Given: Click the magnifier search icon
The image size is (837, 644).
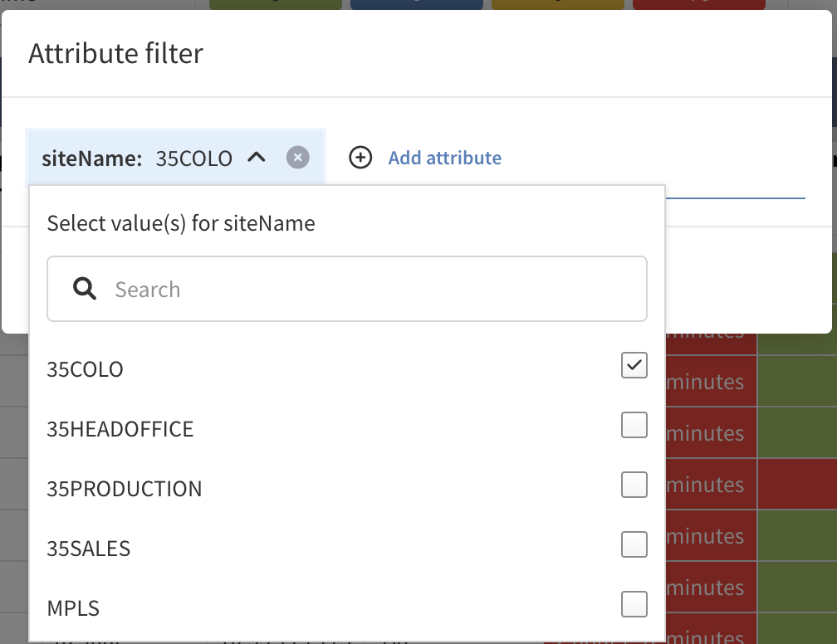Looking at the screenshot, I should (85, 289).
